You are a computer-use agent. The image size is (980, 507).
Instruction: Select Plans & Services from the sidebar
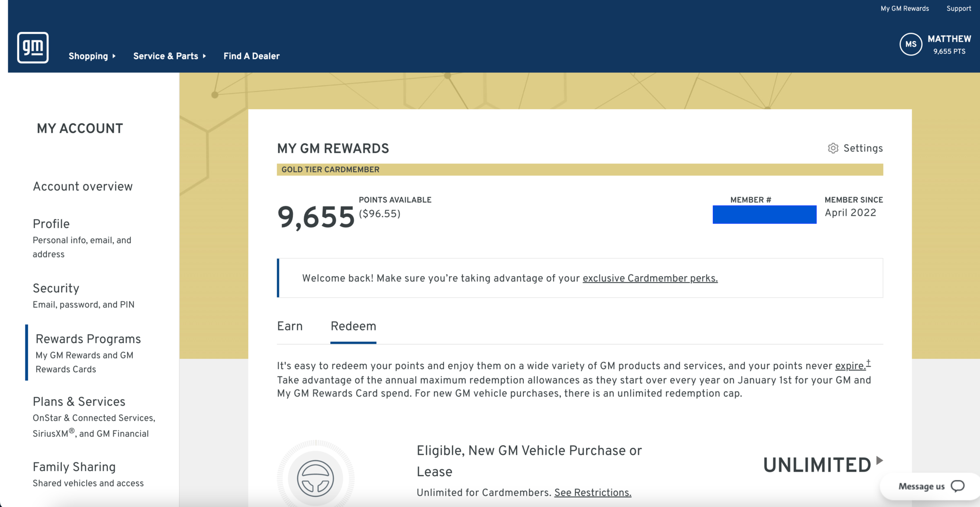point(79,402)
